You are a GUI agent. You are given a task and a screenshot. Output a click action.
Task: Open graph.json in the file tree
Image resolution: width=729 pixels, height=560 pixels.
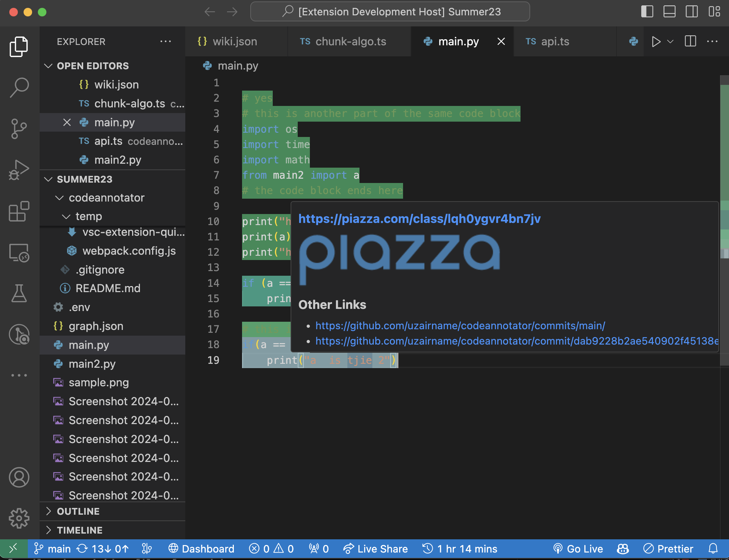pyautogui.click(x=96, y=326)
